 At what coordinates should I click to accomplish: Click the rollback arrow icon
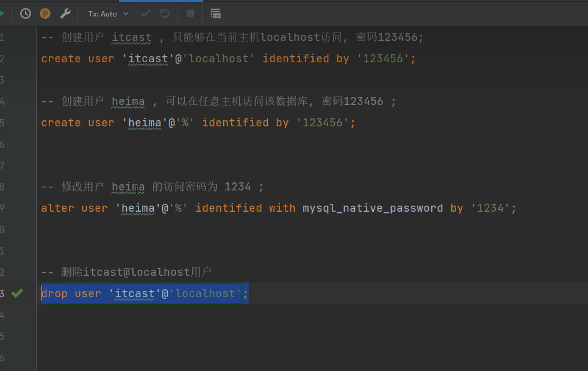(165, 14)
